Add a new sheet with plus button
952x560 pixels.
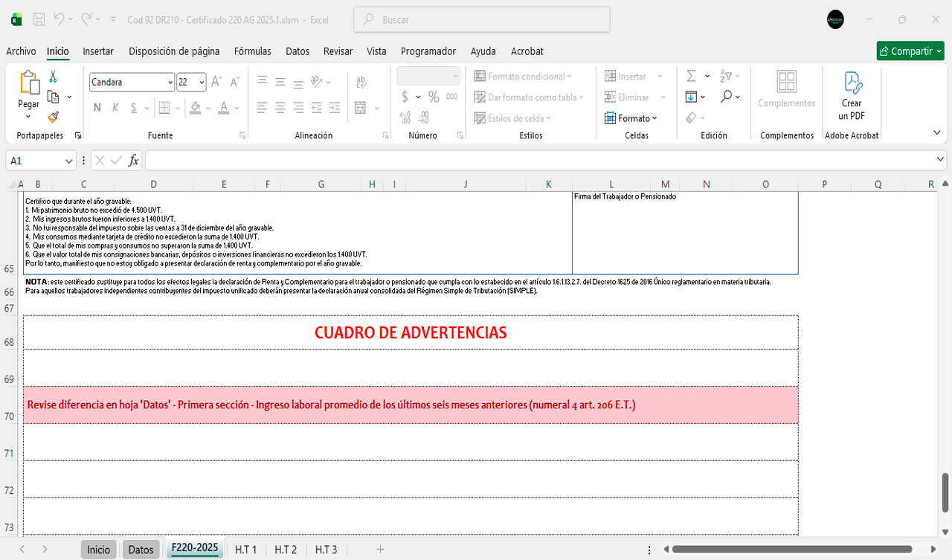tap(380, 550)
